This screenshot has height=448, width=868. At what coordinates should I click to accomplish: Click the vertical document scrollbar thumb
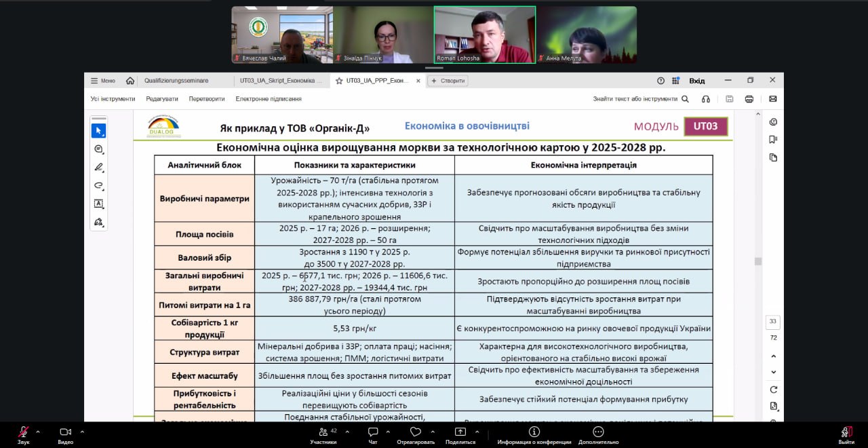pos(757,261)
